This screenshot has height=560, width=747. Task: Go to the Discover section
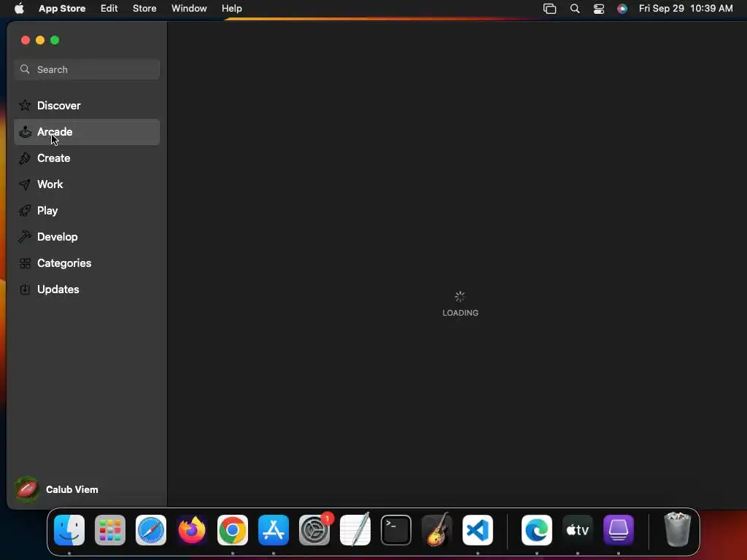(x=87, y=105)
